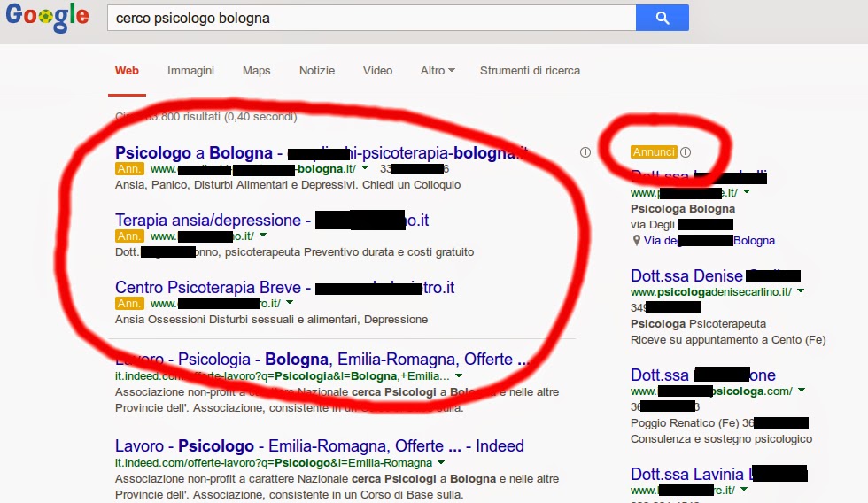Go to the Notizie tab
The height and width of the screenshot is (503, 868).
point(317,71)
